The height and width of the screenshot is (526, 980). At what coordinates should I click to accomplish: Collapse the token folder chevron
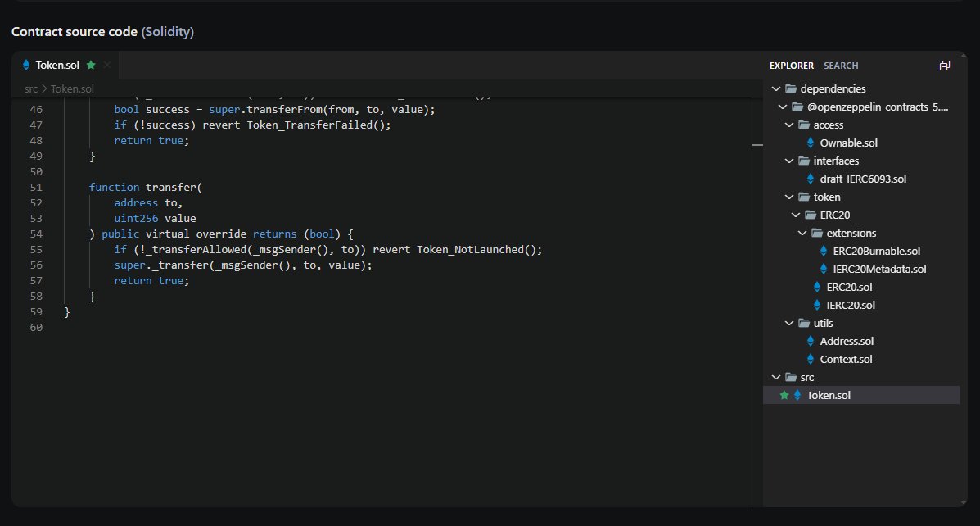pos(789,197)
